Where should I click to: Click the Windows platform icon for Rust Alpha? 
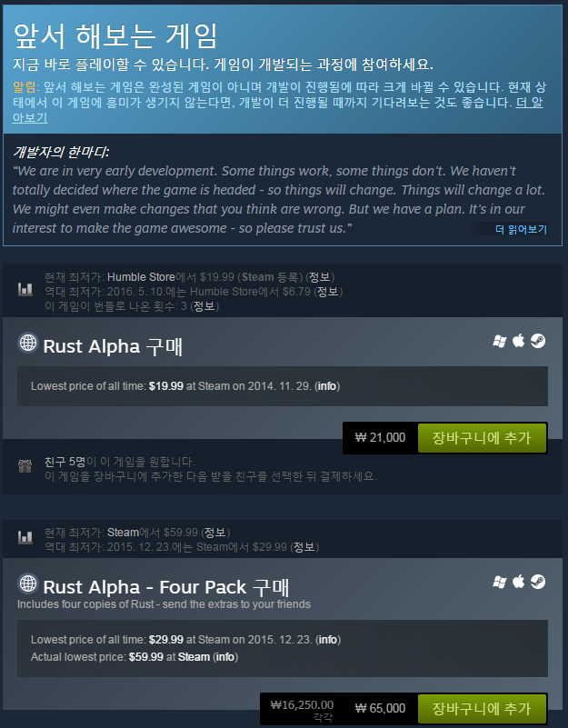[x=499, y=341]
